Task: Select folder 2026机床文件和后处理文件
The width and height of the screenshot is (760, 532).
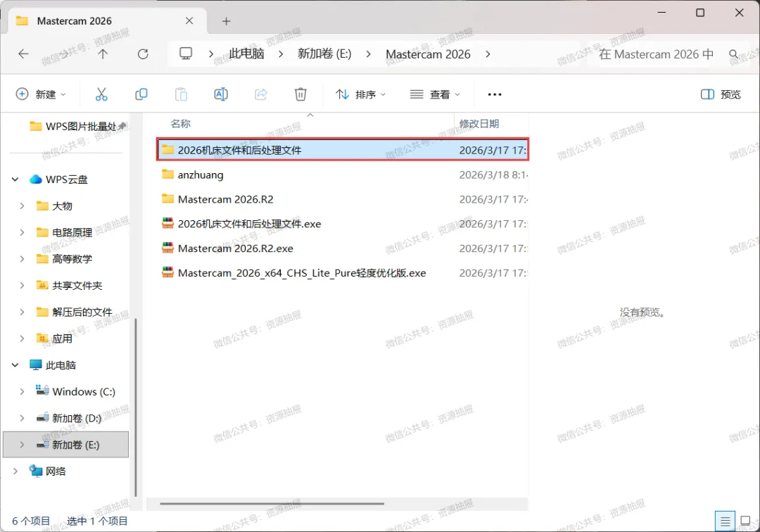Action: click(x=343, y=150)
